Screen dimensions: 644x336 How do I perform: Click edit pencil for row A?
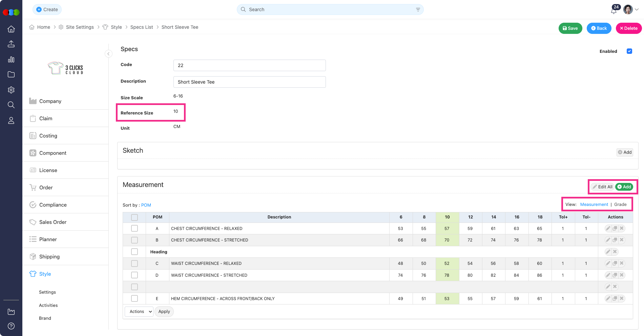(608, 229)
